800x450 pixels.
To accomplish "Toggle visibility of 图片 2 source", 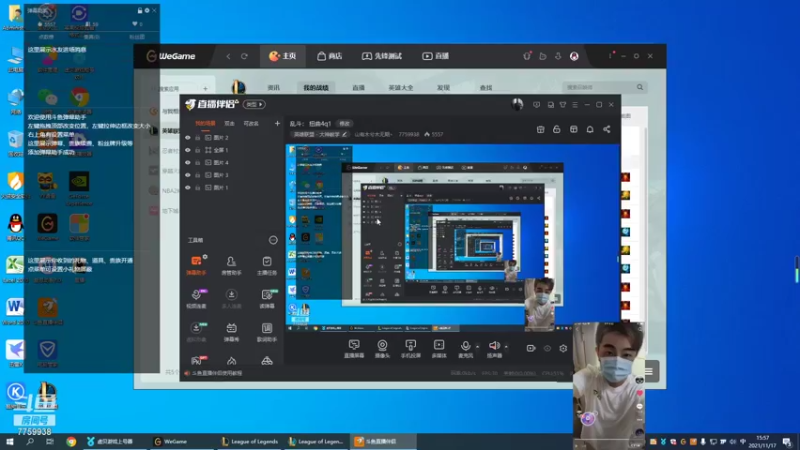I will (188, 138).
